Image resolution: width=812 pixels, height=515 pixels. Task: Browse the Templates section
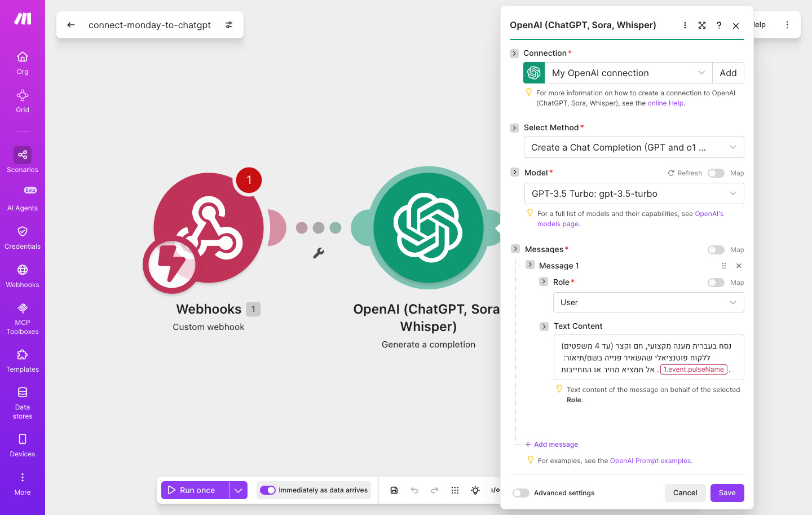23,361
